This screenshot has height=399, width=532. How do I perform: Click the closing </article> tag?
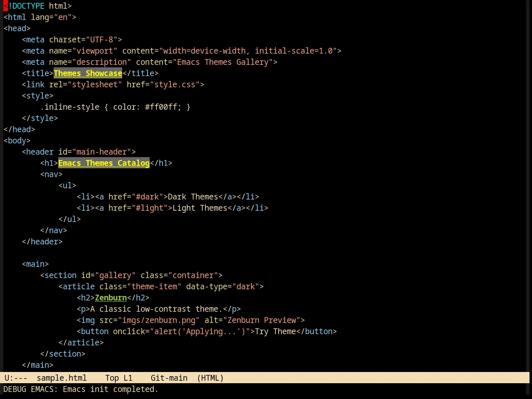(81, 342)
